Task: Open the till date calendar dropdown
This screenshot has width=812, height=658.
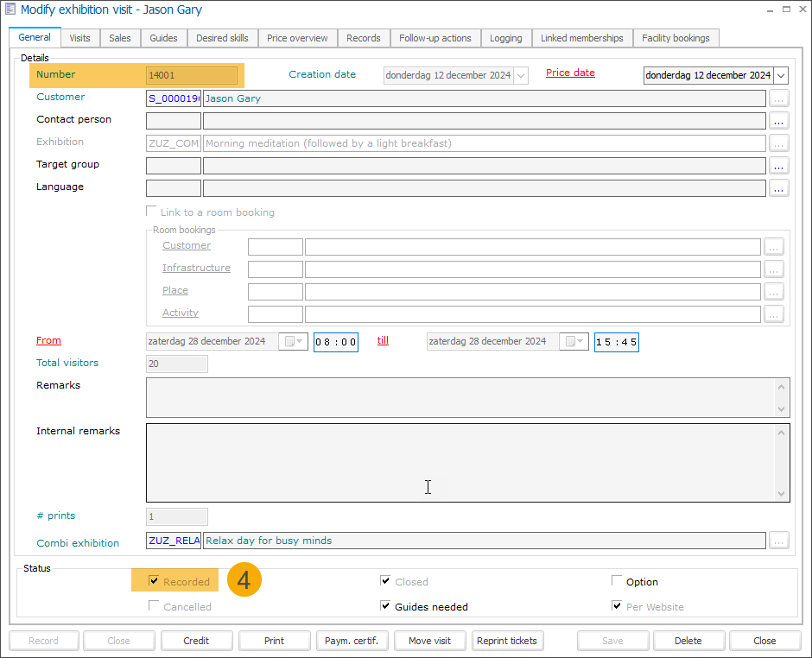Action: pyautogui.click(x=574, y=342)
